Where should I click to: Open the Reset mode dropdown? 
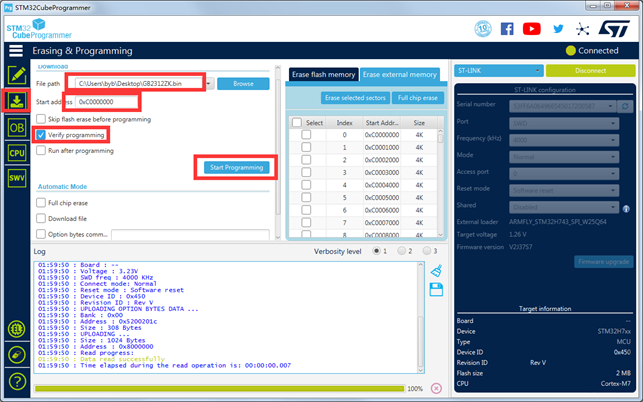click(564, 190)
